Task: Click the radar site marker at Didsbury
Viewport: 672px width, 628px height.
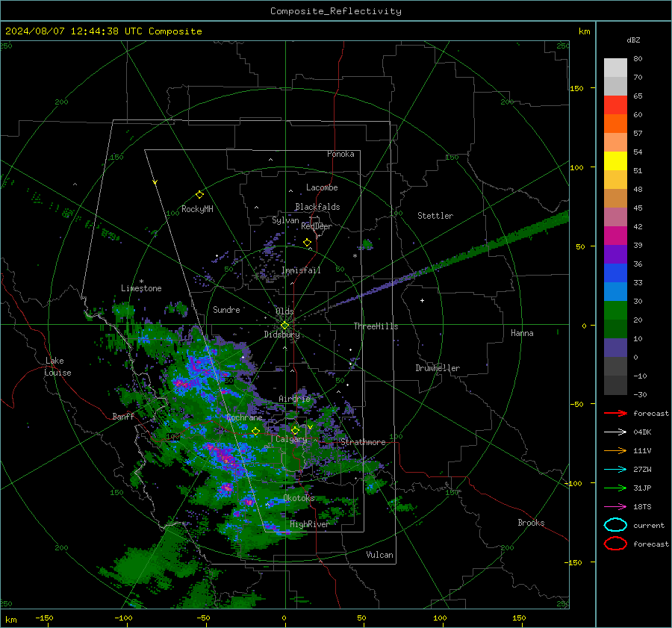Action: tap(284, 326)
